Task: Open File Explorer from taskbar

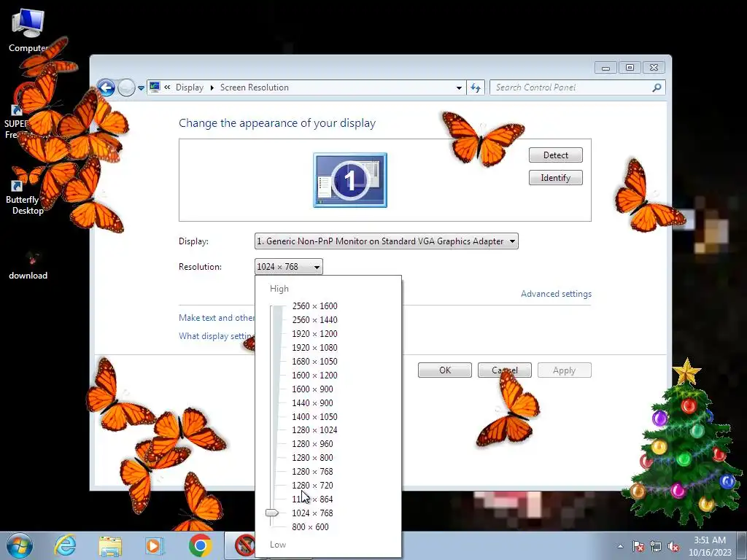Action: [111, 546]
